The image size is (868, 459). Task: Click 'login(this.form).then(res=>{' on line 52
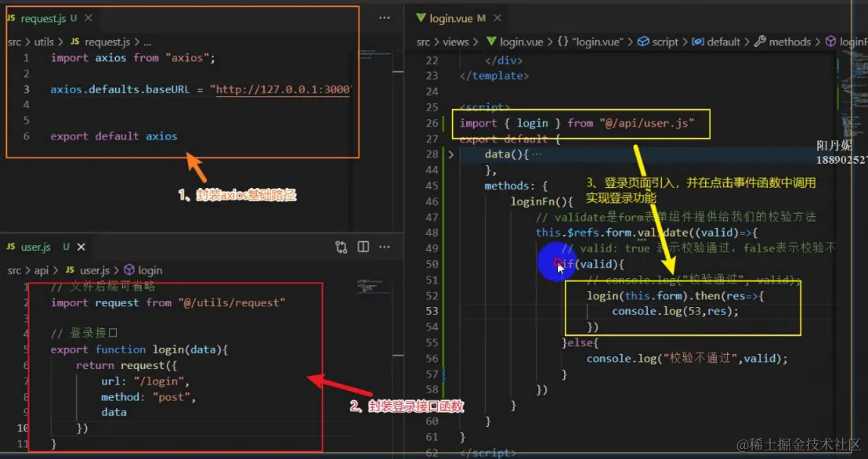(675, 295)
